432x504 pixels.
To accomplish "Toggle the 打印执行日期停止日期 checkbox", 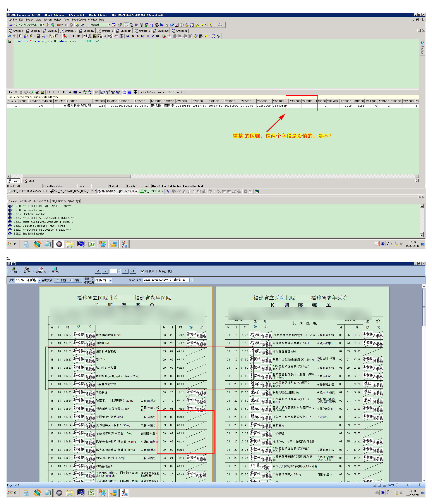I will [143, 271].
